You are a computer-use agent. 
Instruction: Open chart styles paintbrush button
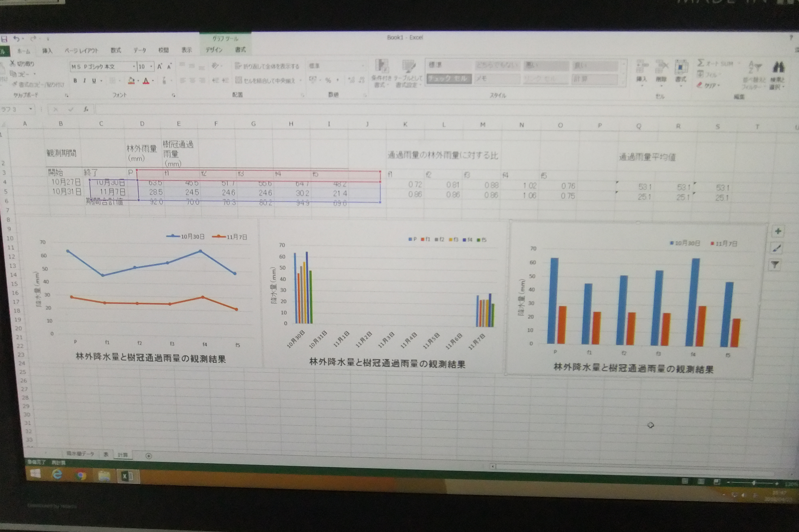[x=777, y=248]
